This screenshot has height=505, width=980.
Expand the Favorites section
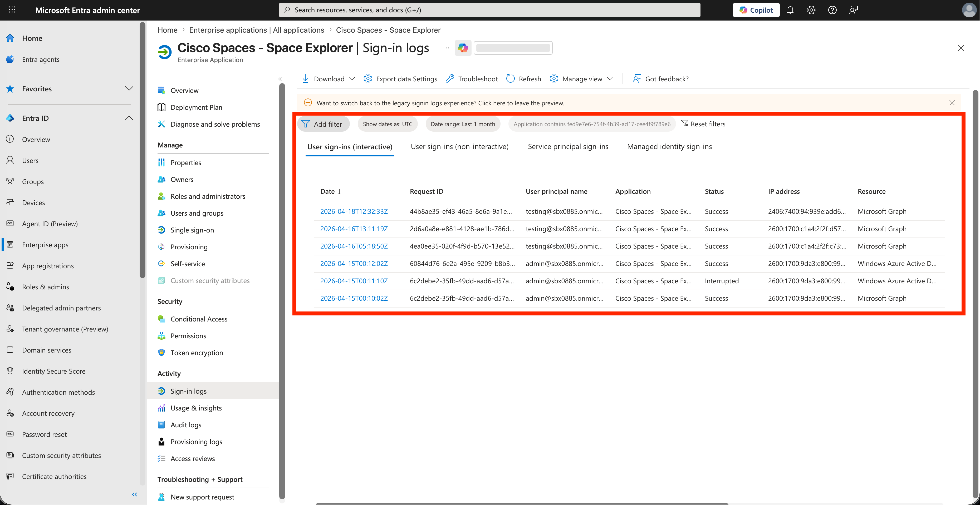pos(129,89)
